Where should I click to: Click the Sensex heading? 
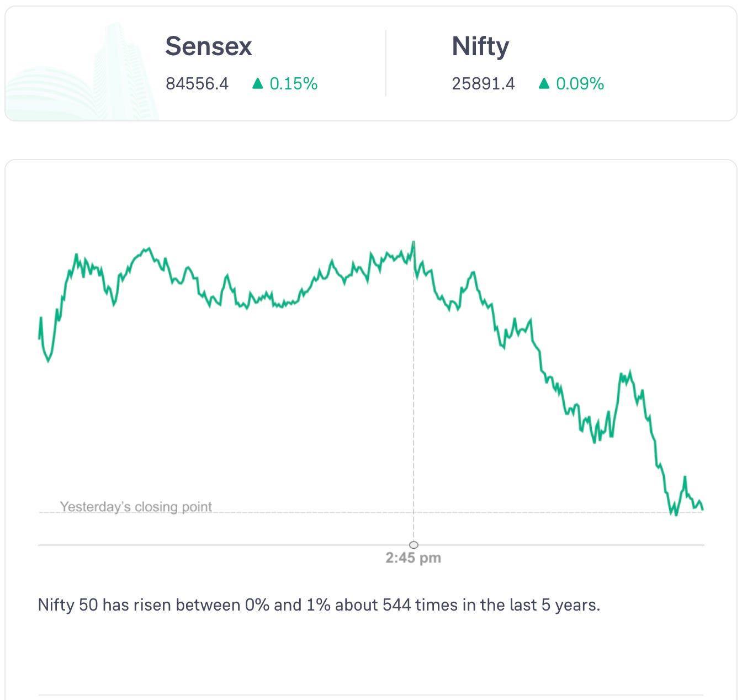click(208, 46)
